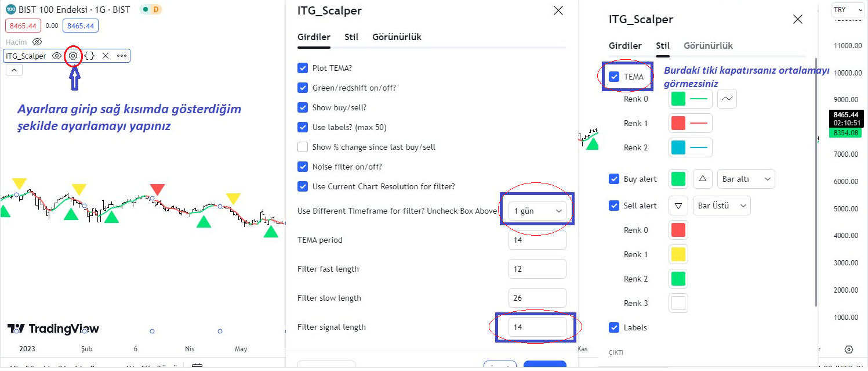The image size is (868, 371).
Task: Switch to Girdiler tab in right dialog
Action: coord(625,46)
